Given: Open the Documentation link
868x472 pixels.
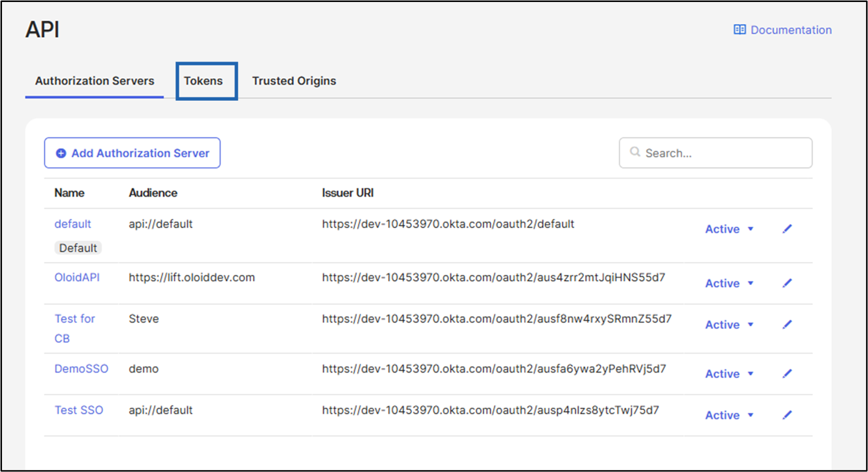Looking at the screenshot, I should [782, 30].
